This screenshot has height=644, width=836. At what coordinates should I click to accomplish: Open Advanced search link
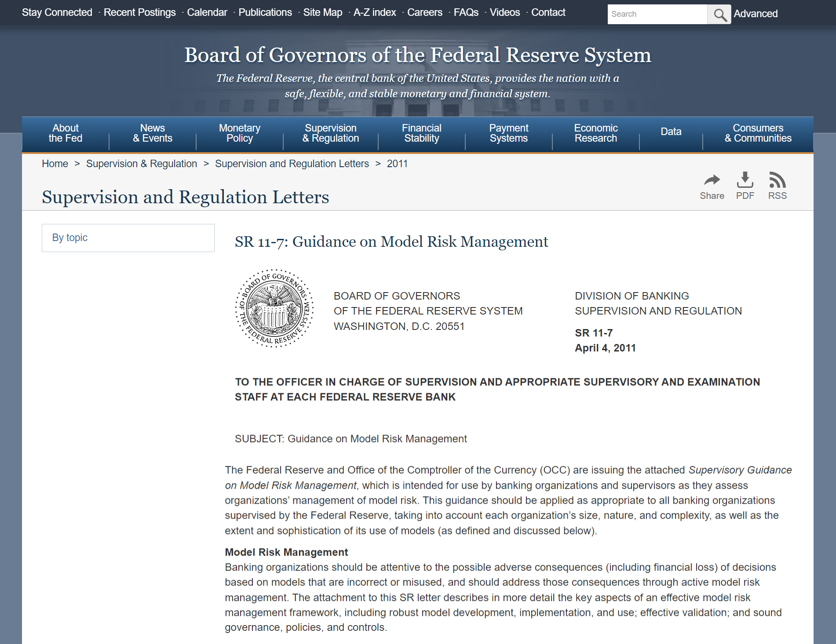756,14
